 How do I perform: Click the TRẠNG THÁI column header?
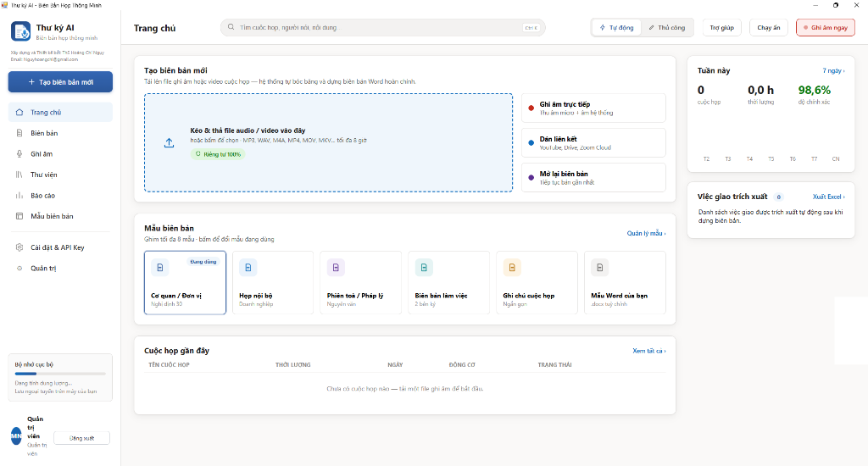click(x=554, y=364)
